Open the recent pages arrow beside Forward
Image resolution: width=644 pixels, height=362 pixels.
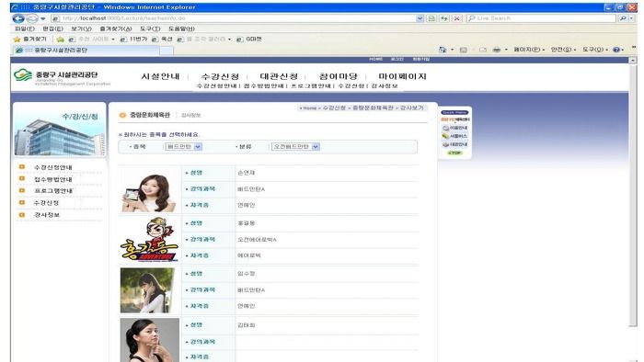42,19
